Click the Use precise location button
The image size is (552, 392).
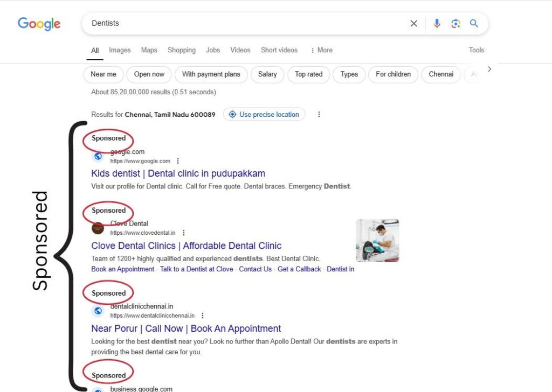coord(264,114)
